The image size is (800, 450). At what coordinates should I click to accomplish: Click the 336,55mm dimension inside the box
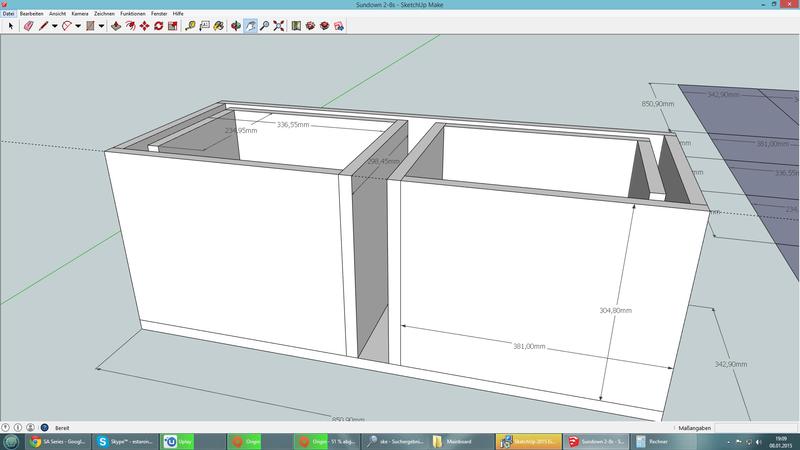click(x=293, y=124)
